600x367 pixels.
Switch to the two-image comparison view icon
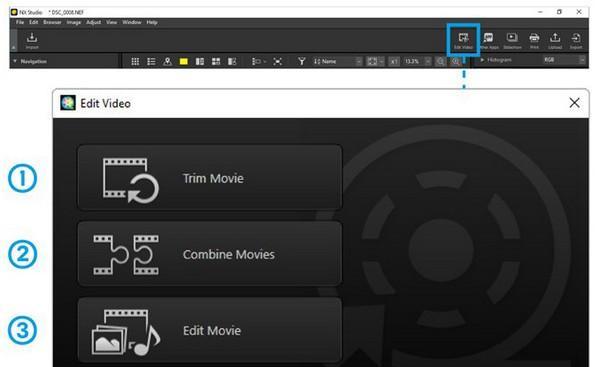[200, 61]
